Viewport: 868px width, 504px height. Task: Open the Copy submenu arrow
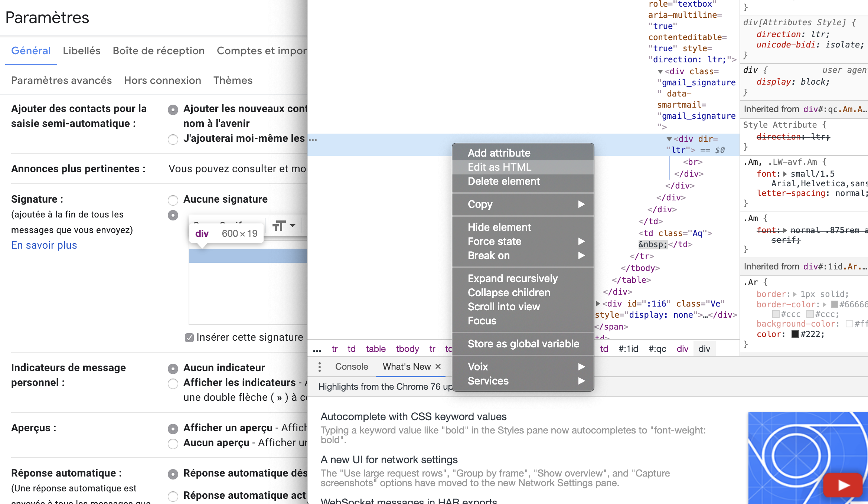581,204
